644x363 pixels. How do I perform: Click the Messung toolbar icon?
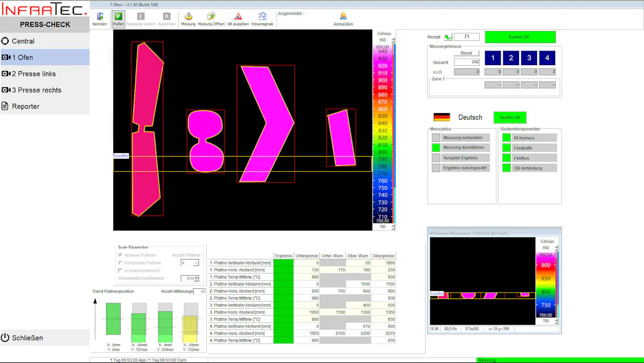pyautogui.click(x=188, y=17)
